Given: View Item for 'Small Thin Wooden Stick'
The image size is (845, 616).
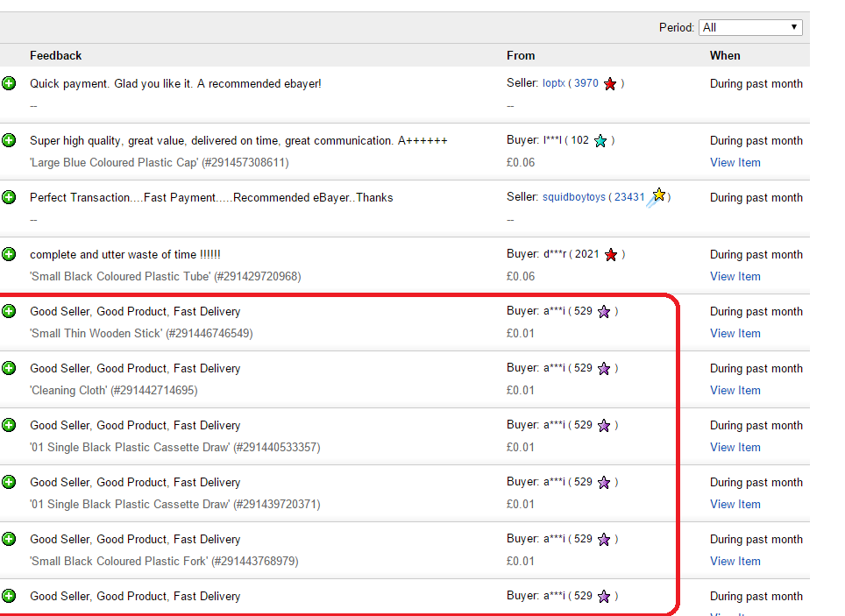Looking at the screenshot, I should point(735,334).
